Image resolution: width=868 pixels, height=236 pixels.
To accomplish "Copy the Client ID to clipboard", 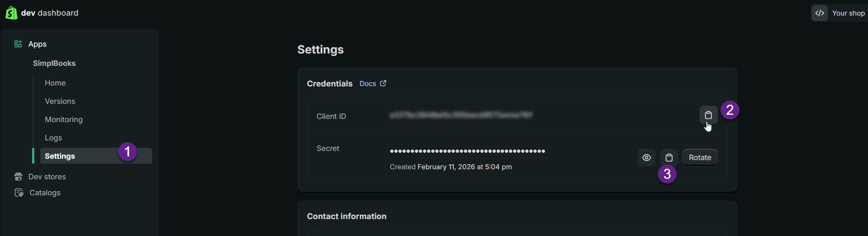I will (708, 115).
